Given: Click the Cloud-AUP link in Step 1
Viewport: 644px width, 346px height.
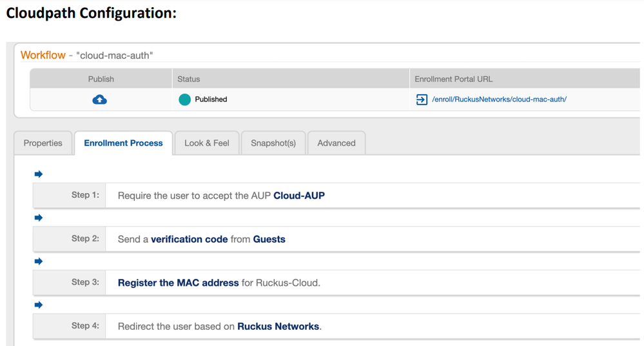Looking at the screenshot, I should (299, 196).
